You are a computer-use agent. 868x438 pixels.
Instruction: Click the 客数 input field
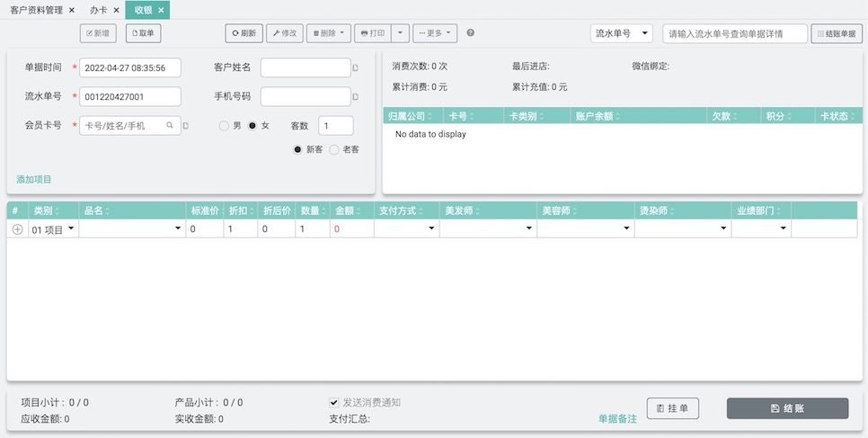pos(336,126)
